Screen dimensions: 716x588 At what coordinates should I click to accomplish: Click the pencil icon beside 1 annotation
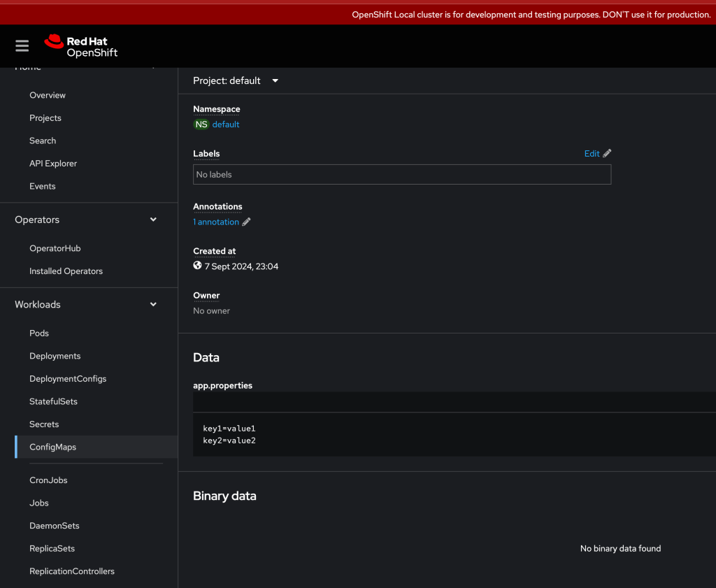[x=246, y=222]
